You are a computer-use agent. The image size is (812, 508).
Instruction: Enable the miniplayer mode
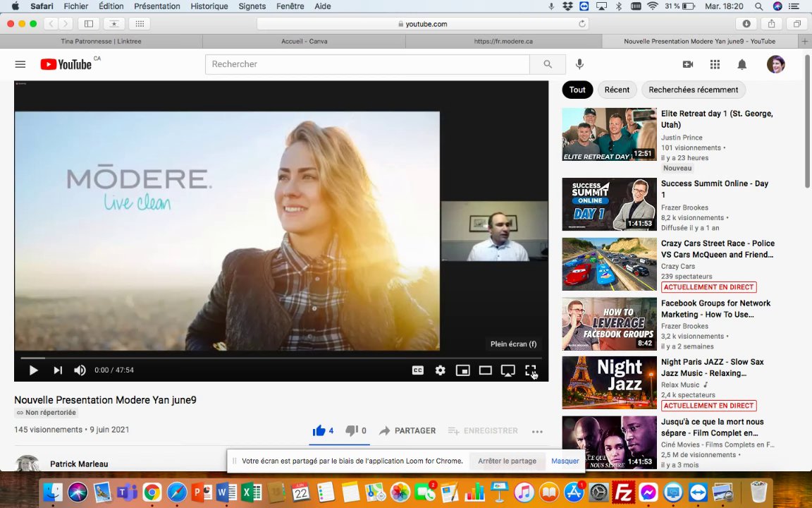(462, 370)
